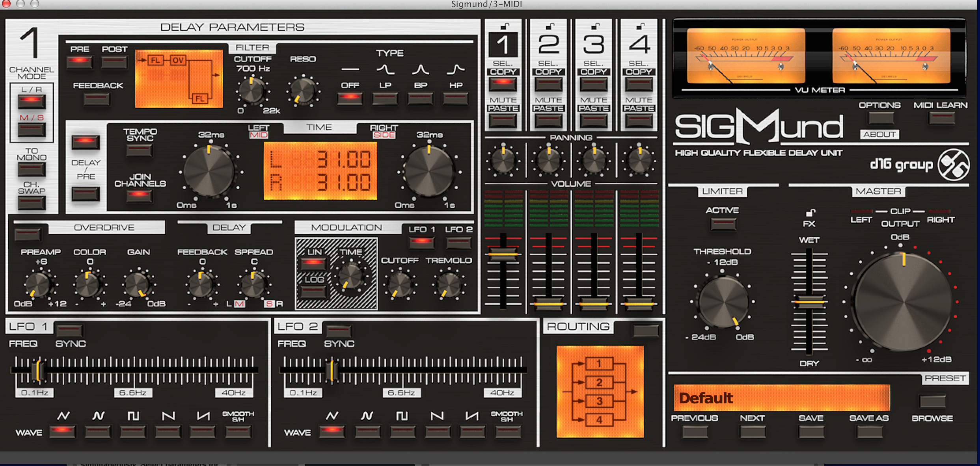Screen dimensions: 980x466
Task: Click FX lock icon in Master section
Action: [x=810, y=213]
